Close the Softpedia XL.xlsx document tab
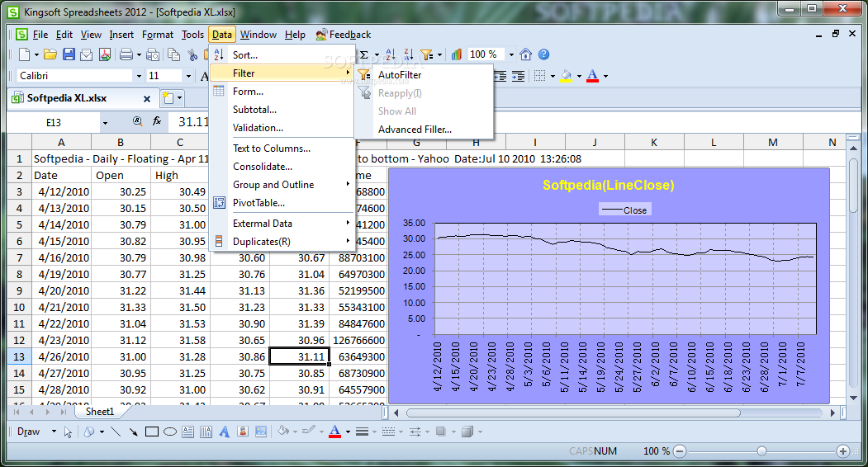 (147, 98)
